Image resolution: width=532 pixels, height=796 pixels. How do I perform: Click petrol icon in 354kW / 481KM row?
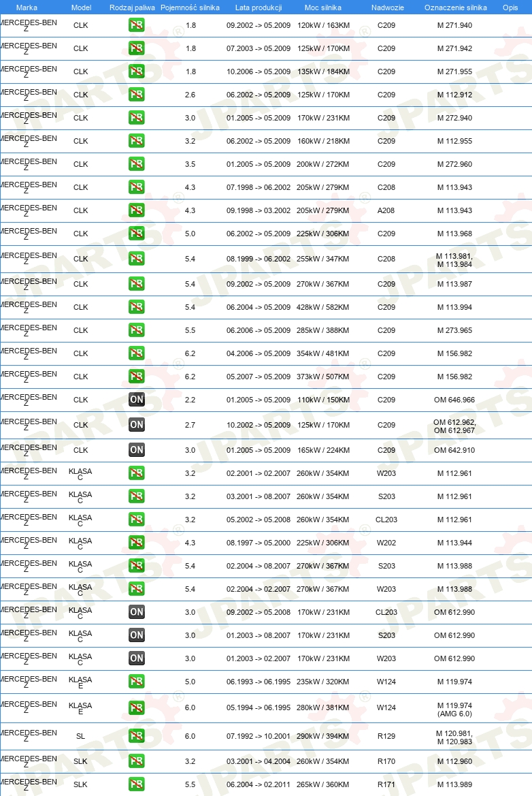click(x=137, y=353)
